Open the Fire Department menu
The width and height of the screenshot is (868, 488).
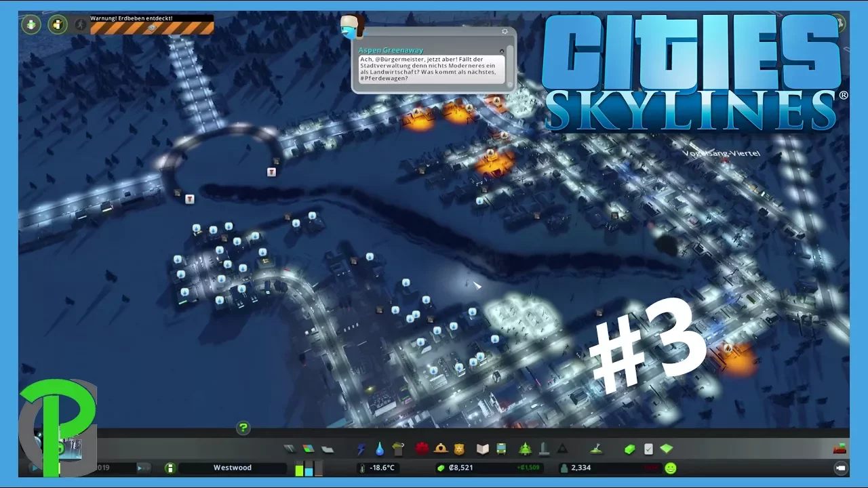click(441, 449)
